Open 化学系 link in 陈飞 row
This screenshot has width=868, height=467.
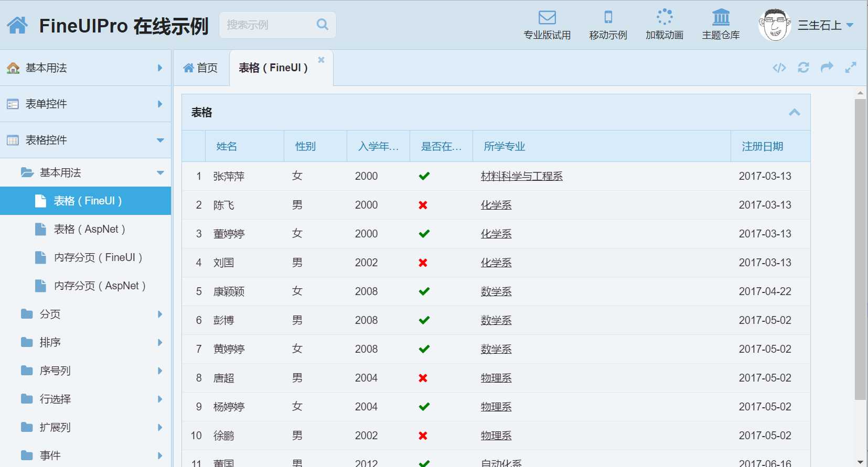click(496, 205)
